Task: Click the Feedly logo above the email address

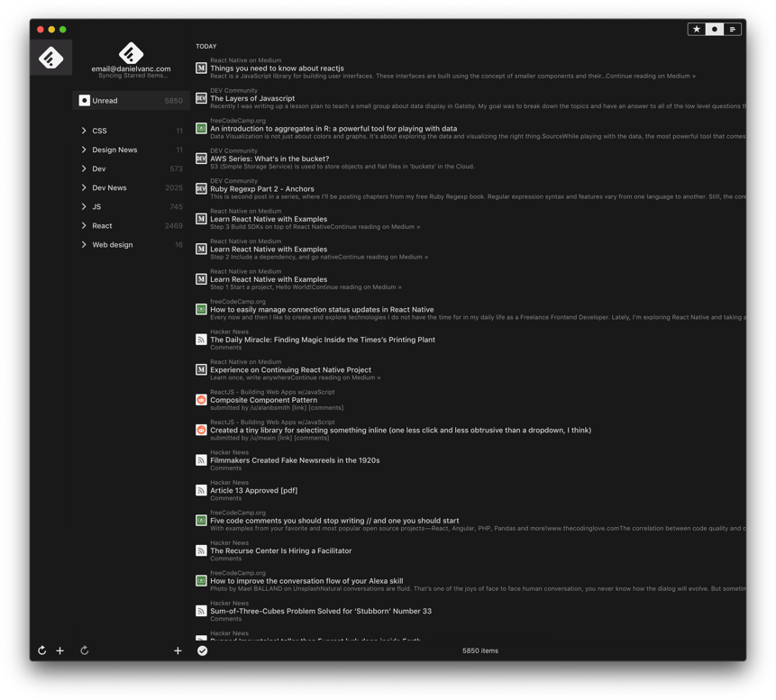Action: (x=132, y=53)
